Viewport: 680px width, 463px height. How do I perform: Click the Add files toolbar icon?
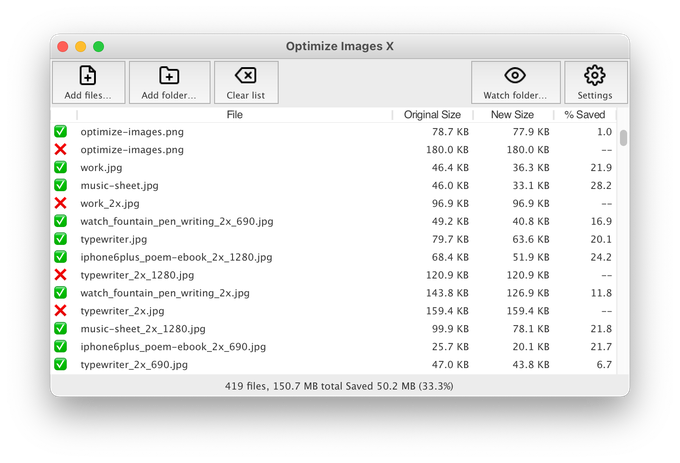tap(88, 82)
